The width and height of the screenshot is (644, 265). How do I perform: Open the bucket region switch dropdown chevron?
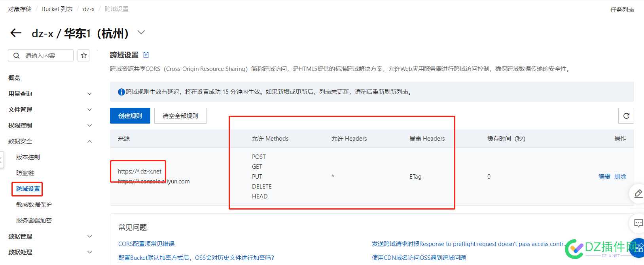tap(141, 32)
